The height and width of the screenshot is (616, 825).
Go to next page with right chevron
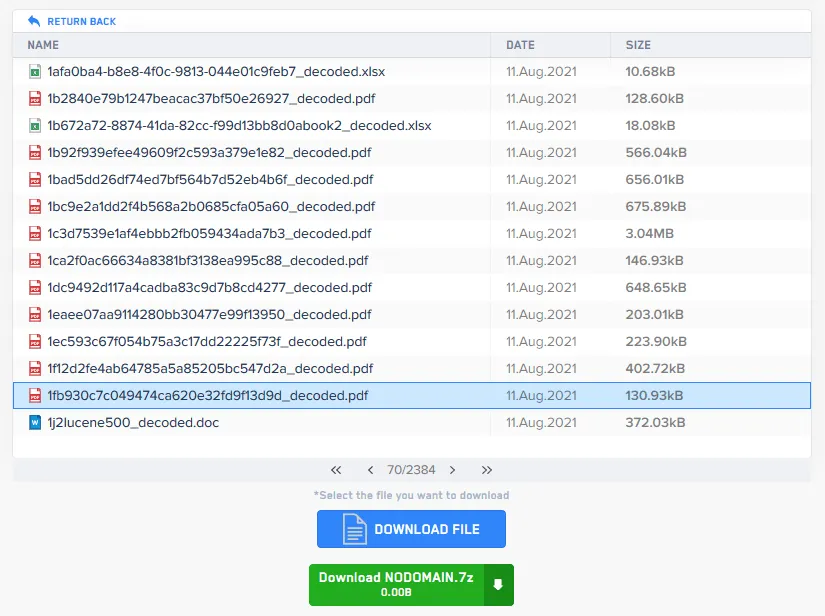(452, 470)
